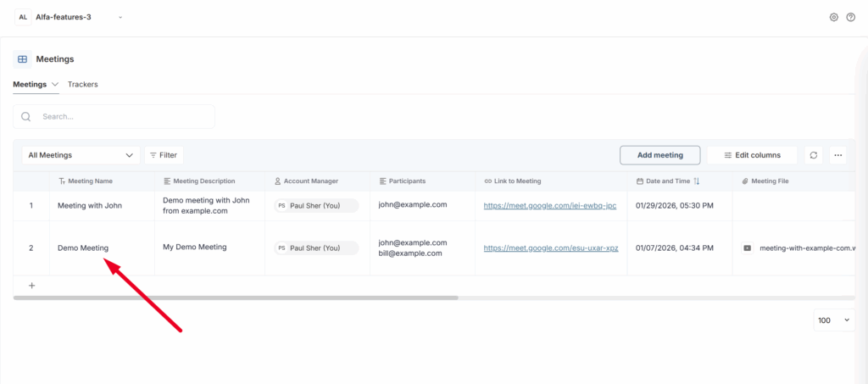Open the three-dots more options menu
The width and height of the screenshot is (868, 384).
pyautogui.click(x=838, y=155)
